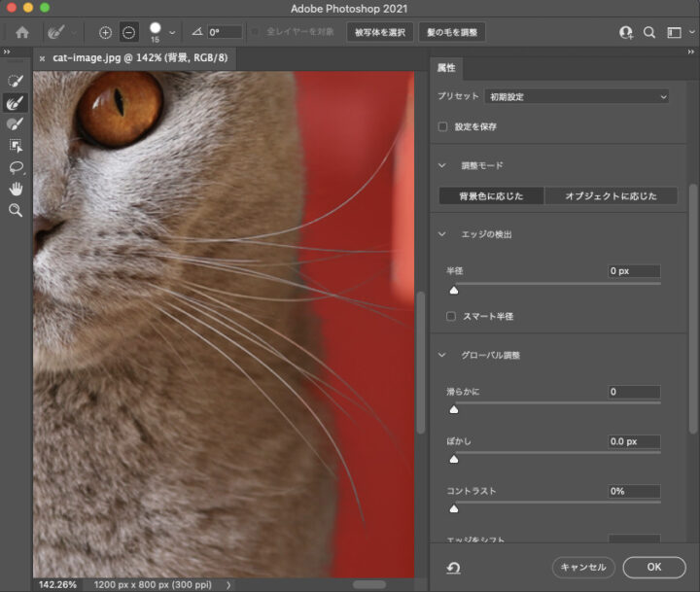Edit the 滑らかに value field
Screen dimensions: 700x592
(634, 392)
